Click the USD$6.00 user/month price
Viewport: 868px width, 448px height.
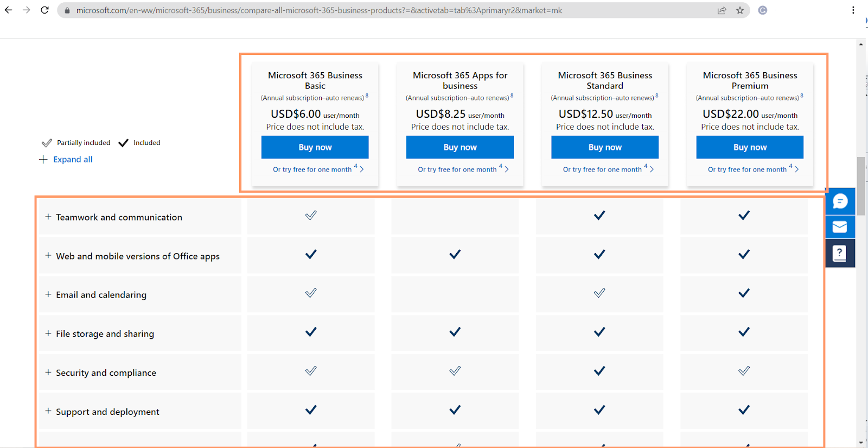pos(315,114)
